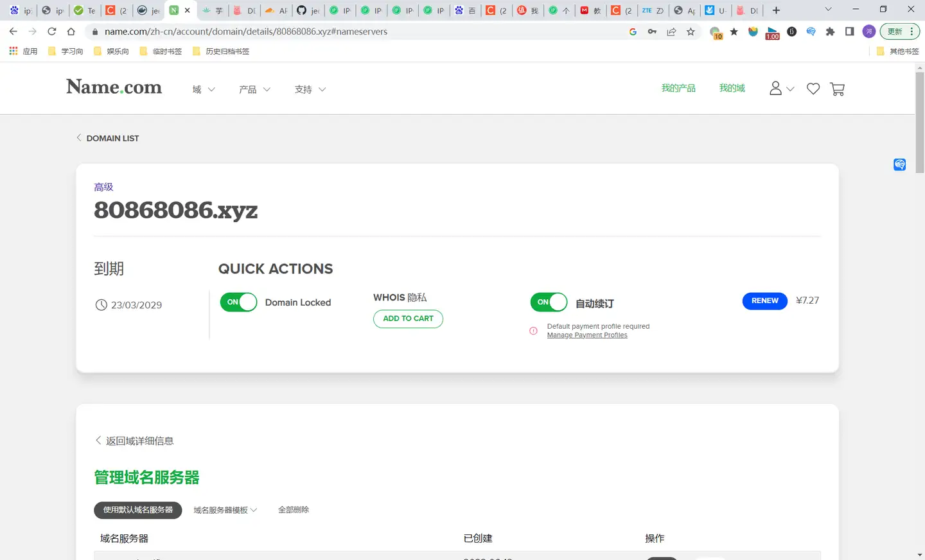This screenshot has width=925, height=560.
Task: Click the blue chat support icon
Action: 899,164
